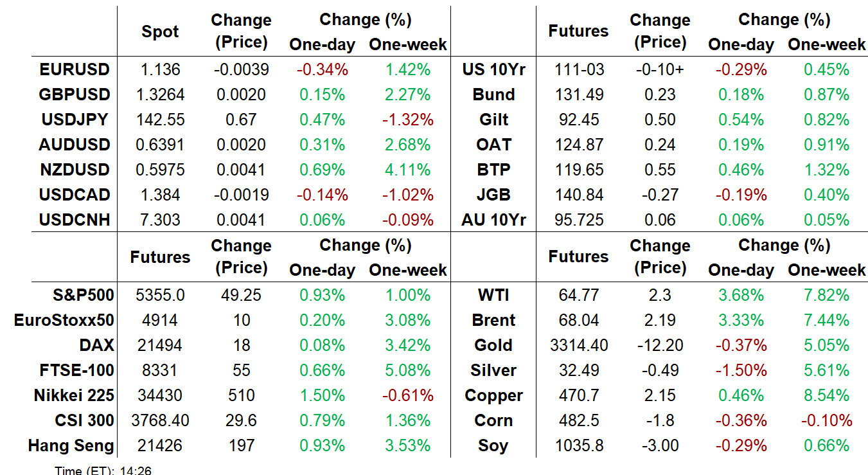Click the EURUSD row label
Viewport: 868px width, 475px height.
point(74,69)
